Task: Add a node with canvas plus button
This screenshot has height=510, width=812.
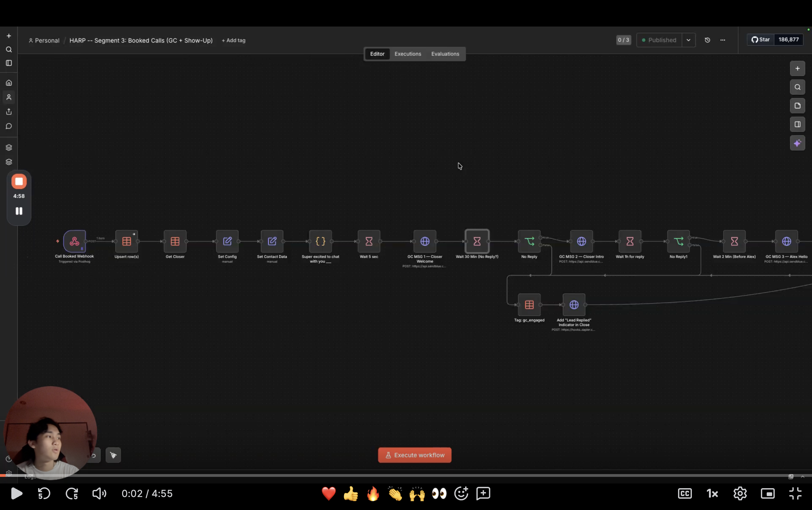Action: pyautogui.click(x=798, y=69)
